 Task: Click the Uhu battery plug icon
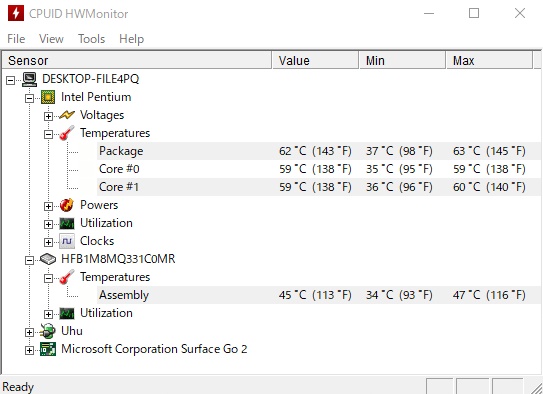click(48, 331)
